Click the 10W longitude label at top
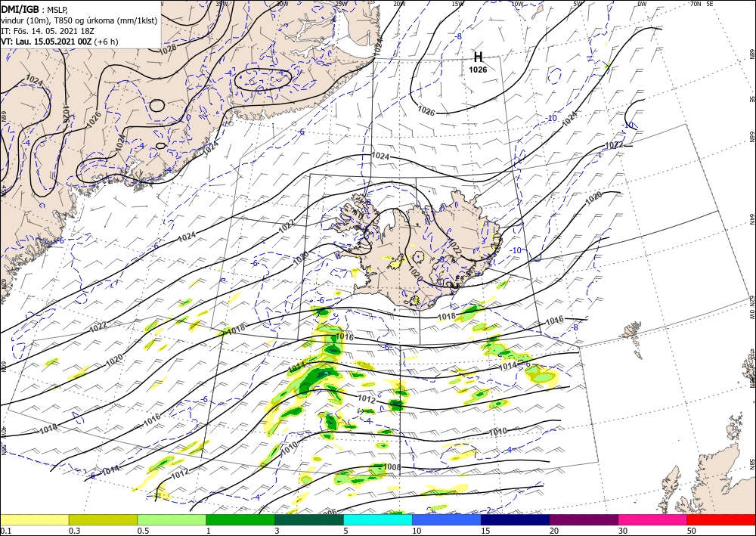The width and height of the screenshot is (756, 536). pos(518,4)
